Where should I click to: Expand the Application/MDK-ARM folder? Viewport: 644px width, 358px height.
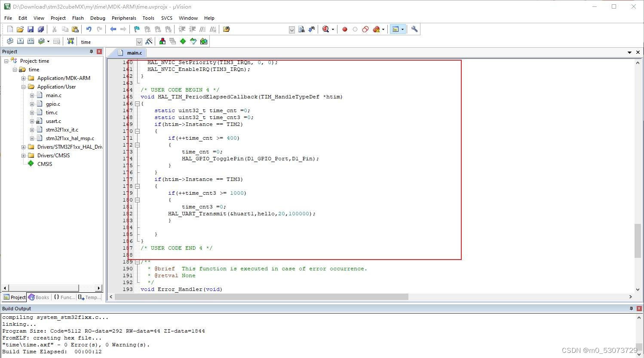click(x=23, y=78)
